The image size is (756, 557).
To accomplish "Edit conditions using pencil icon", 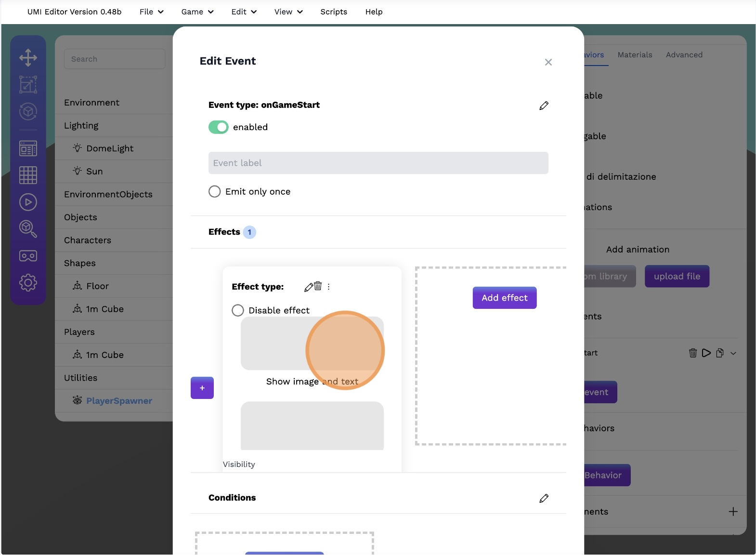I will click(544, 498).
